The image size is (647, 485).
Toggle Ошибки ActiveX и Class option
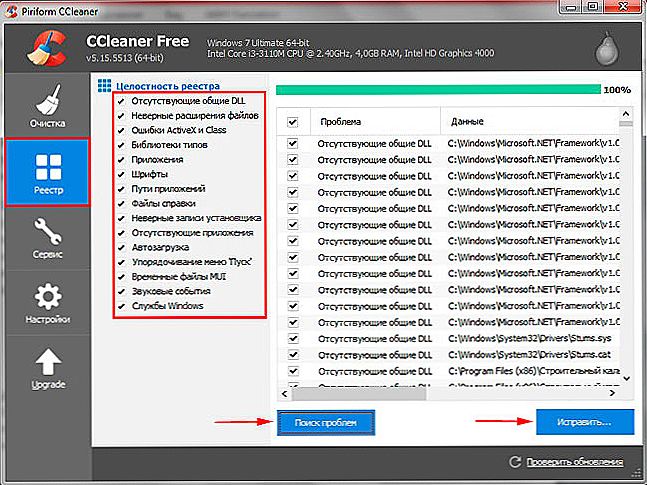(x=121, y=130)
